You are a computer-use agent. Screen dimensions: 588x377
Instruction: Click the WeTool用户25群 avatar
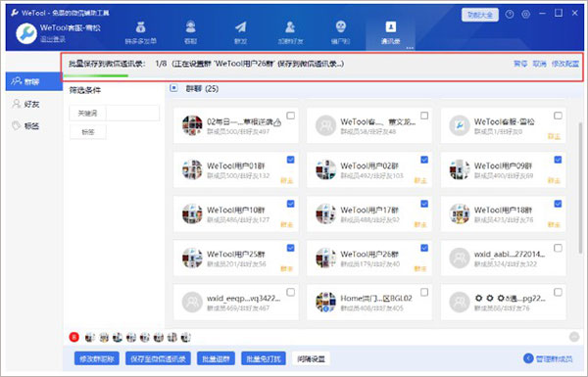[x=192, y=258]
